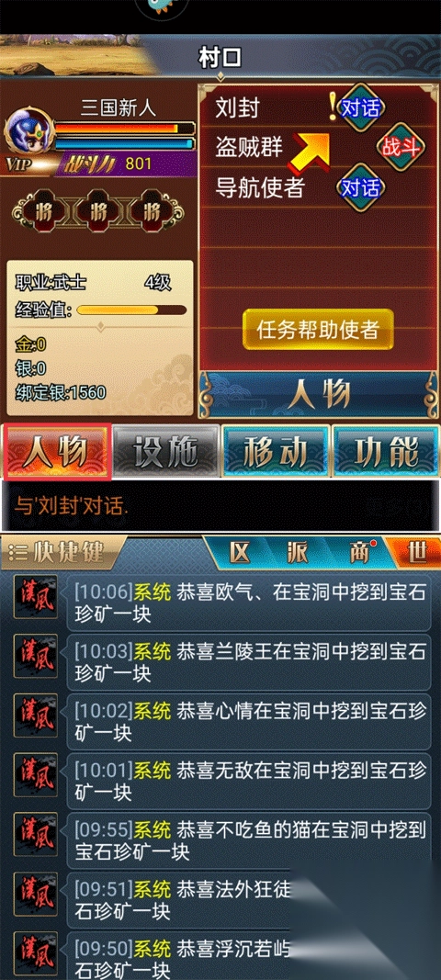Switch to the 世 world chat tab
The image size is (441, 980).
pos(415,553)
